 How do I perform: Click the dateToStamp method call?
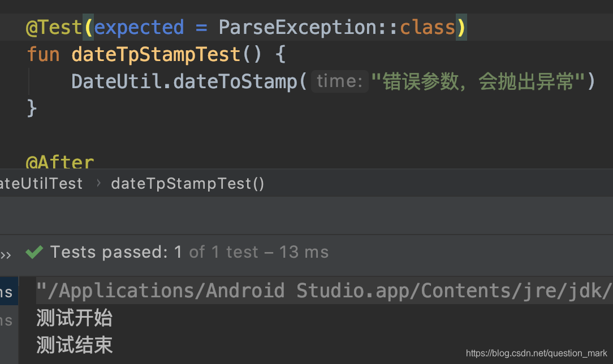235,81
